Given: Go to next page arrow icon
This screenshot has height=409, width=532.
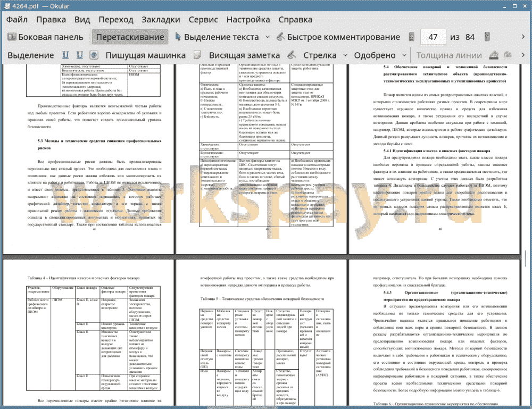Looking at the screenshot, I should pyautogui.click(x=487, y=37).
